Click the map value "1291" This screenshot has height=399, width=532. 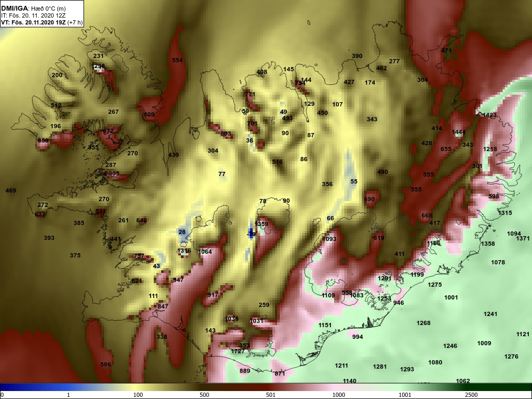[x=385, y=279]
